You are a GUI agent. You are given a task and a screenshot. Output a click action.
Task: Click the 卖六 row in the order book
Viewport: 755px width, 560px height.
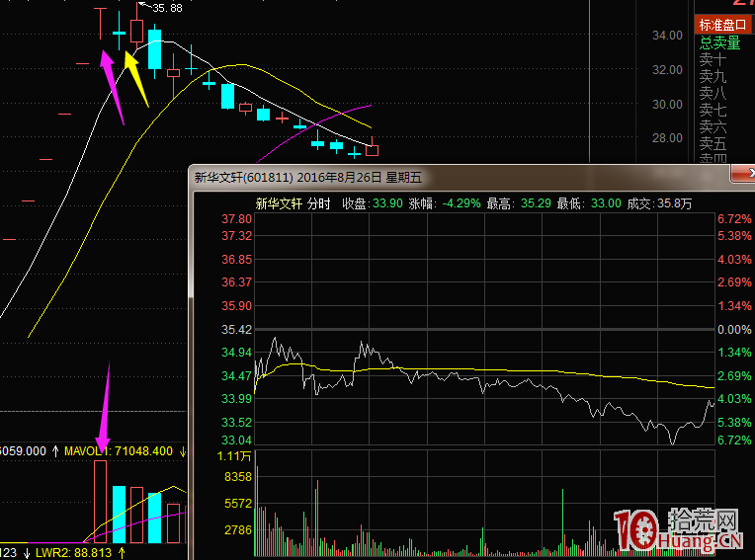pyautogui.click(x=713, y=126)
